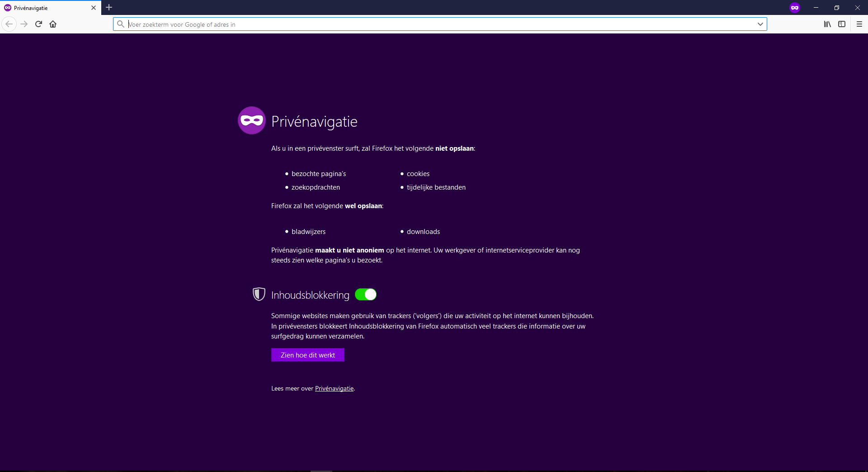Click the 'bezochte pagina's' list item
This screenshot has height=472, width=868.
pyautogui.click(x=319, y=174)
